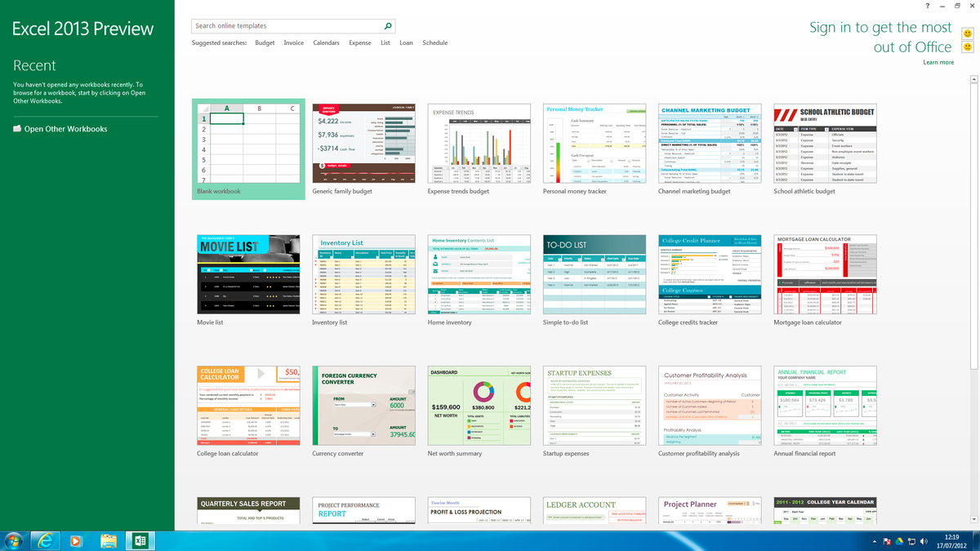The height and width of the screenshot is (551, 980).
Task: Choose the Loan suggested search
Action: 406,42
